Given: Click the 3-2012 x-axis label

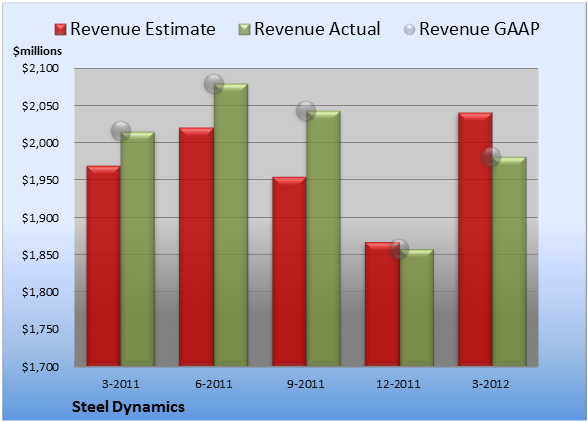Looking at the screenshot, I should [491, 384].
